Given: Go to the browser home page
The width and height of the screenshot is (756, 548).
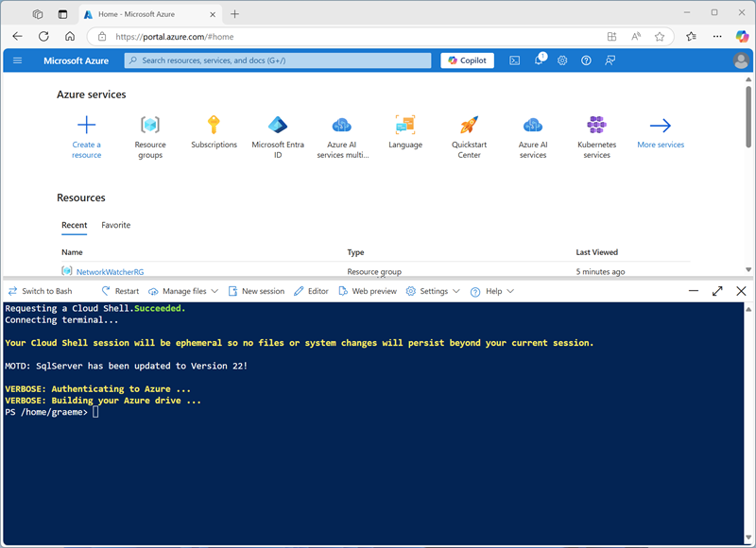Looking at the screenshot, I should [70, 36].
